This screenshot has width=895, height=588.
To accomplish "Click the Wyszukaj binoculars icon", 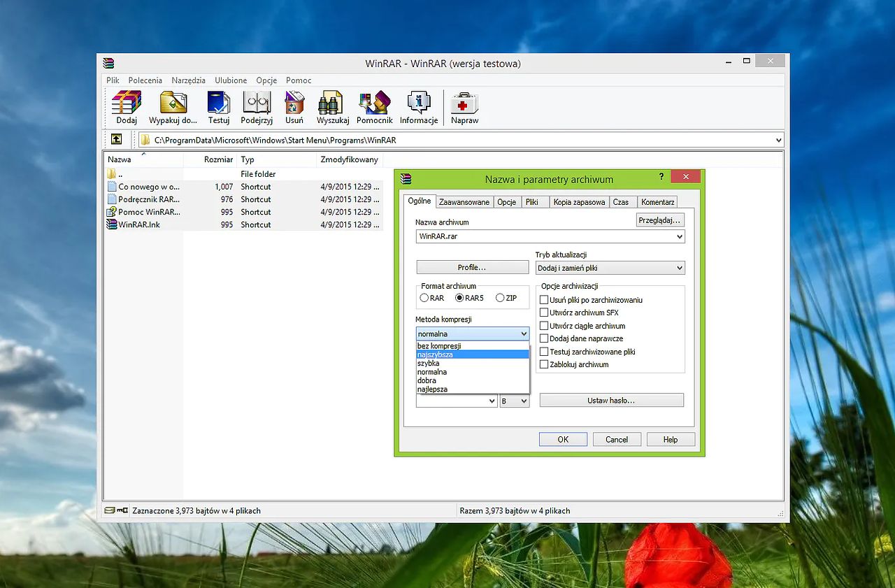I will [330, 103].
